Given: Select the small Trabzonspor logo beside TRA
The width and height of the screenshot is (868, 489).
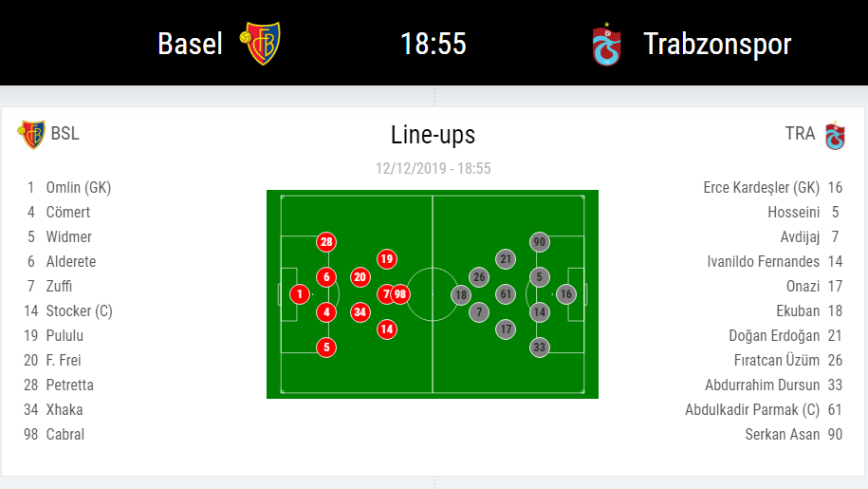Looking at the screenshot, I should (x=835, y=136).
